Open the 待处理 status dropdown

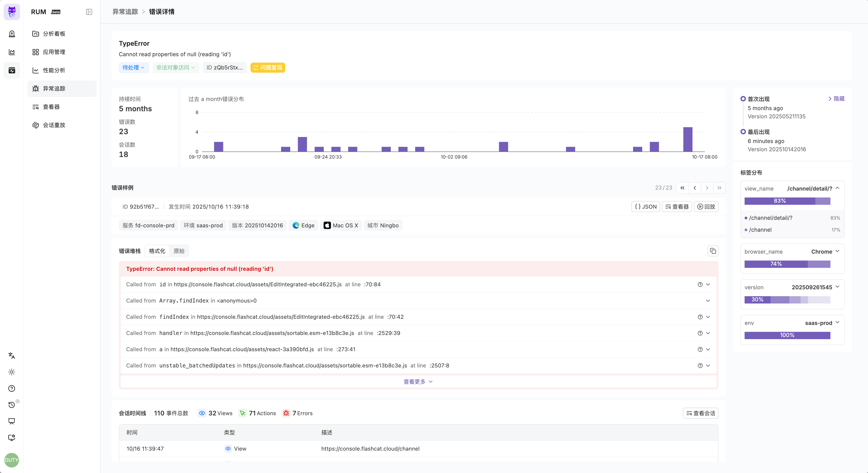[x=133, y=68]
